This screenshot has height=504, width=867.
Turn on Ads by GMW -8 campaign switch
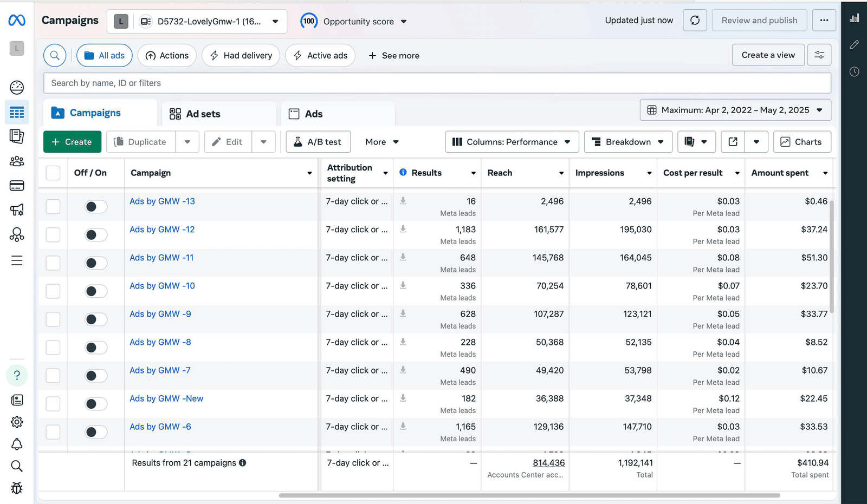tap(96, 348)
